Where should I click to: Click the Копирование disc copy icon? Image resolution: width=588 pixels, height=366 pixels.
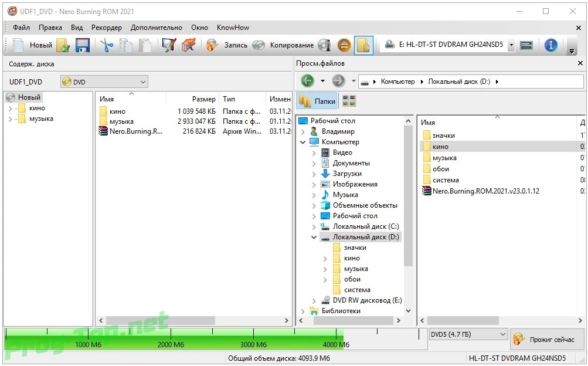tap(259, 45)
